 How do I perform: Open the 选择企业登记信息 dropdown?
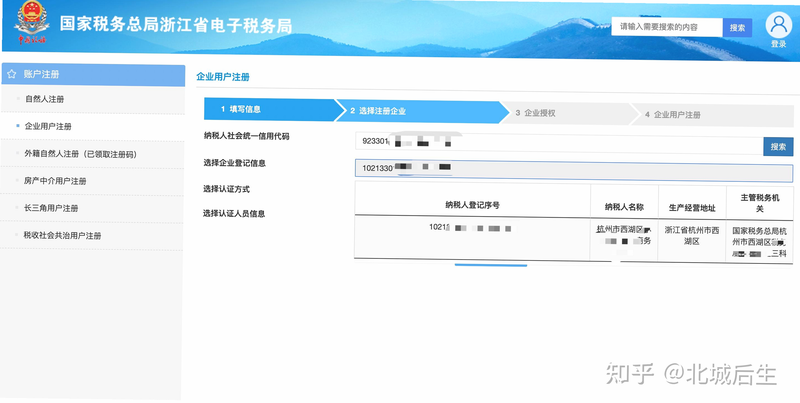pos(573,169)
